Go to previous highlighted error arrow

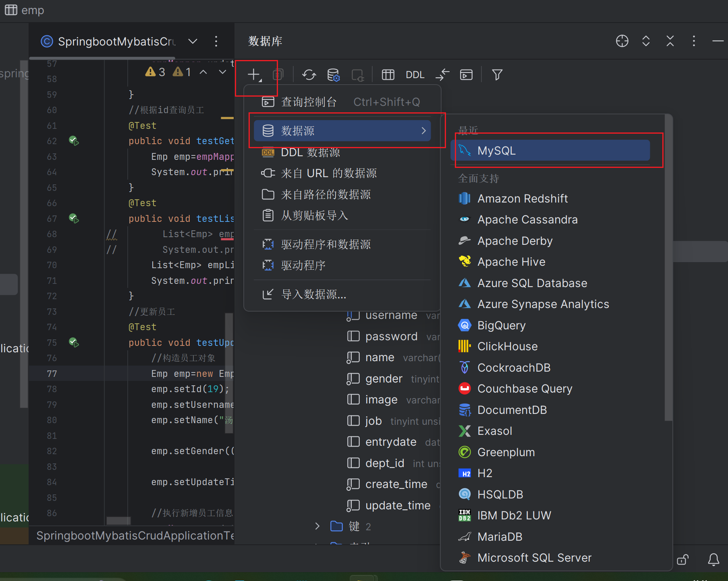pyautogui.click(x=203, y=72)
